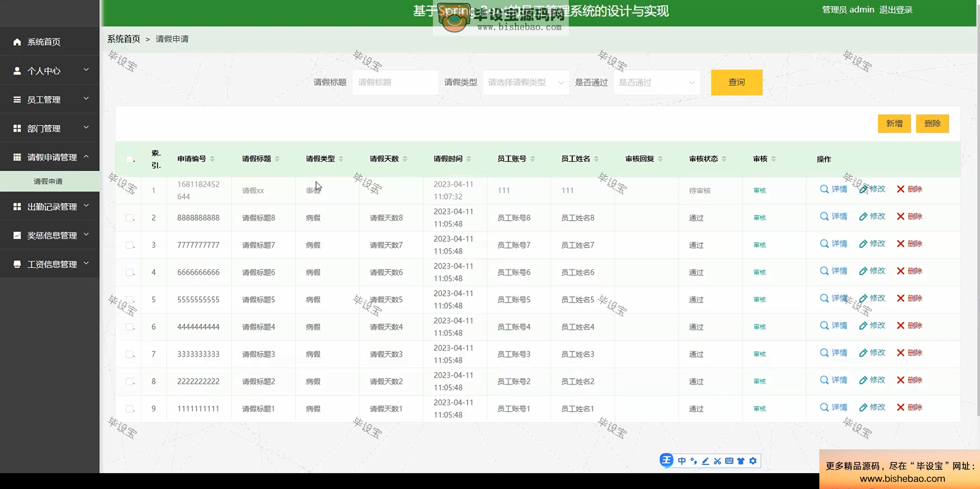Focus the 请假标题 search input
980x489 pixels.
[x=395, y=82]
